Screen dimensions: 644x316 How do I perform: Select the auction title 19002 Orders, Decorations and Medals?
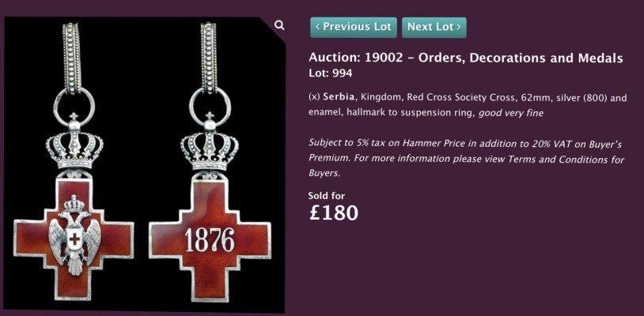(x=466, y=58)
